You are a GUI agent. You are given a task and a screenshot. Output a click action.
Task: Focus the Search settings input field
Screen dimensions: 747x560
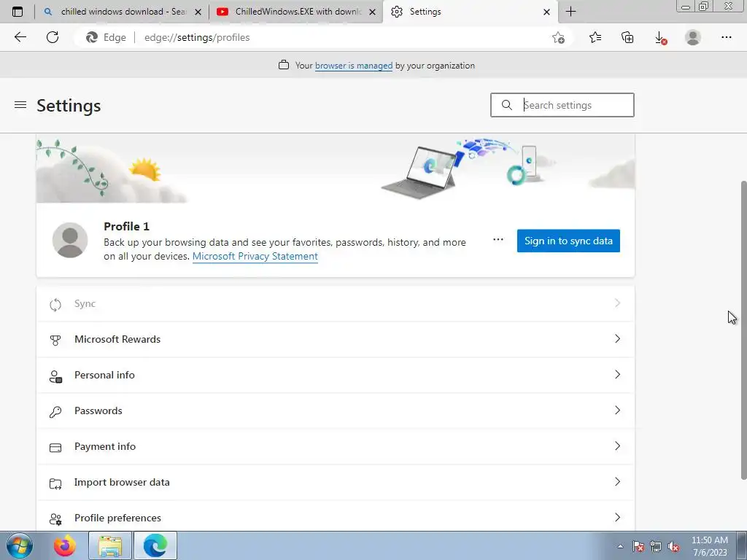pos(562,105)
